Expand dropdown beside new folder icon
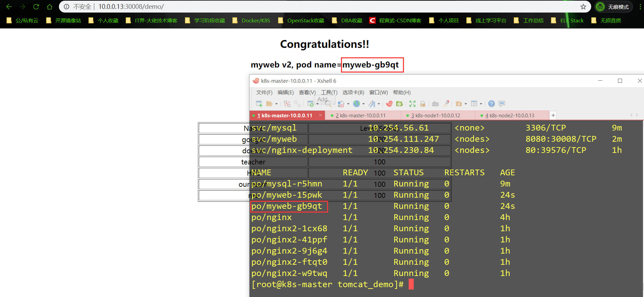 466,104
